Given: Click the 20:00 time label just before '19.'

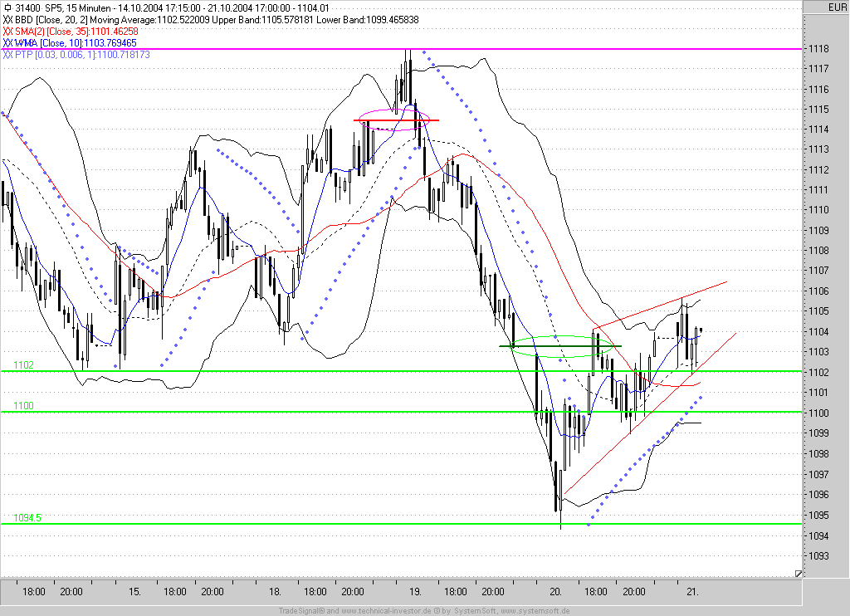Looking at the screenshot, I should [352, 592].
